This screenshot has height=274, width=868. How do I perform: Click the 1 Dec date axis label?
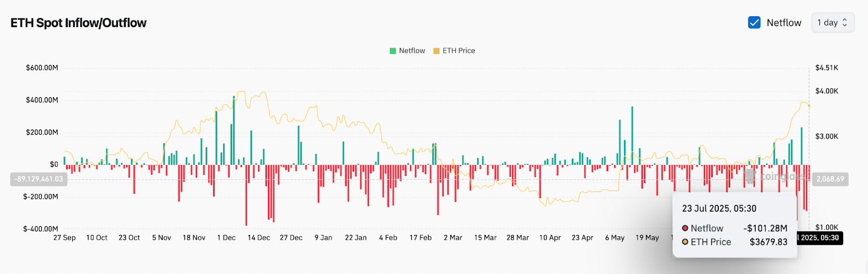pos(226,238)
